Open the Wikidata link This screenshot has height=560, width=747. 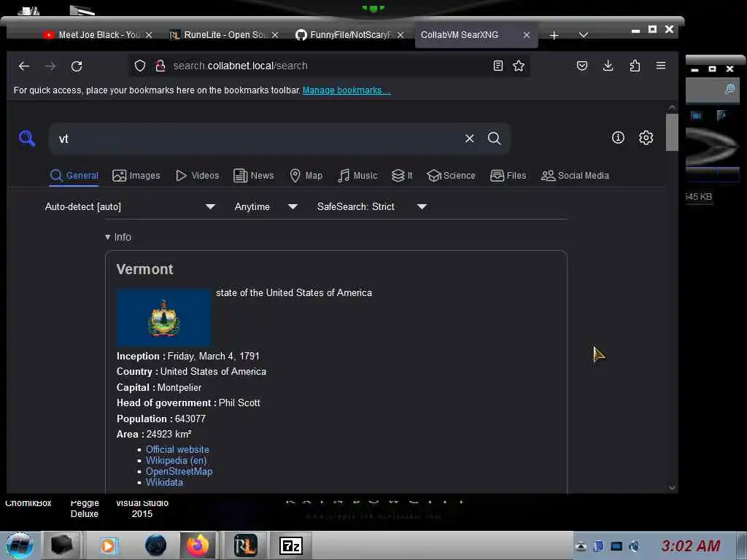pyautogui.click(x=164, y=483)
